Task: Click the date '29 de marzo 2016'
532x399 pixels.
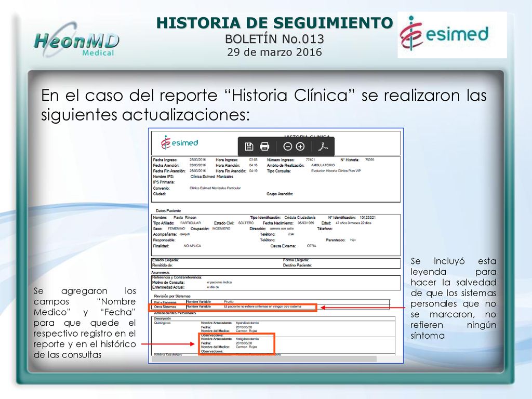Action: [x=274, y=52]
